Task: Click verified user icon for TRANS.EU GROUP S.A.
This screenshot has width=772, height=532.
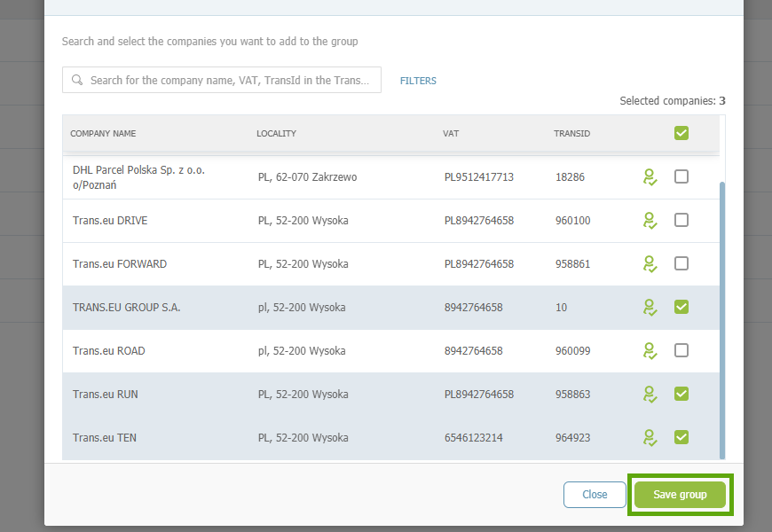Action: point(650,308)
